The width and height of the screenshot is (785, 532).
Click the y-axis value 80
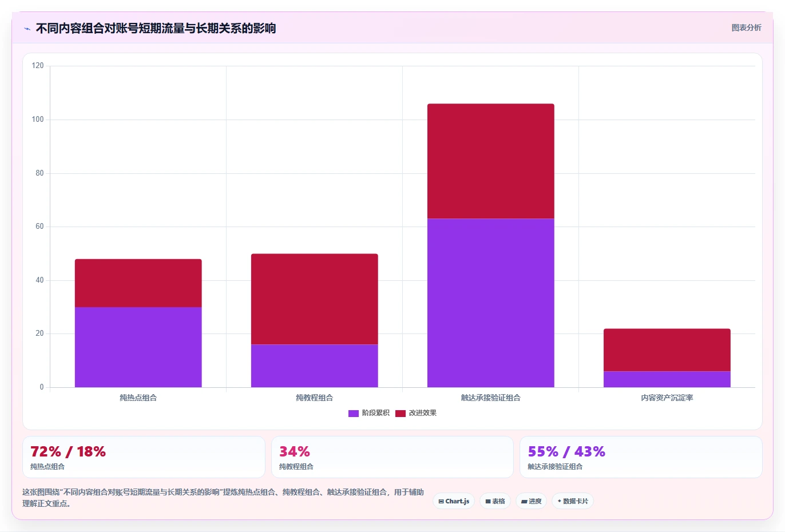39,173
